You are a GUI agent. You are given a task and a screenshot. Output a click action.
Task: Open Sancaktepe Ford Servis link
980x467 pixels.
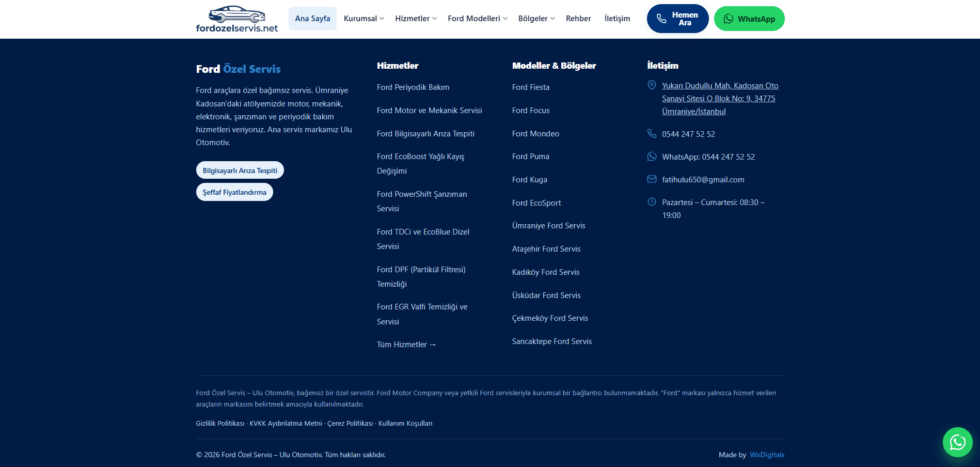coord(552,341)
